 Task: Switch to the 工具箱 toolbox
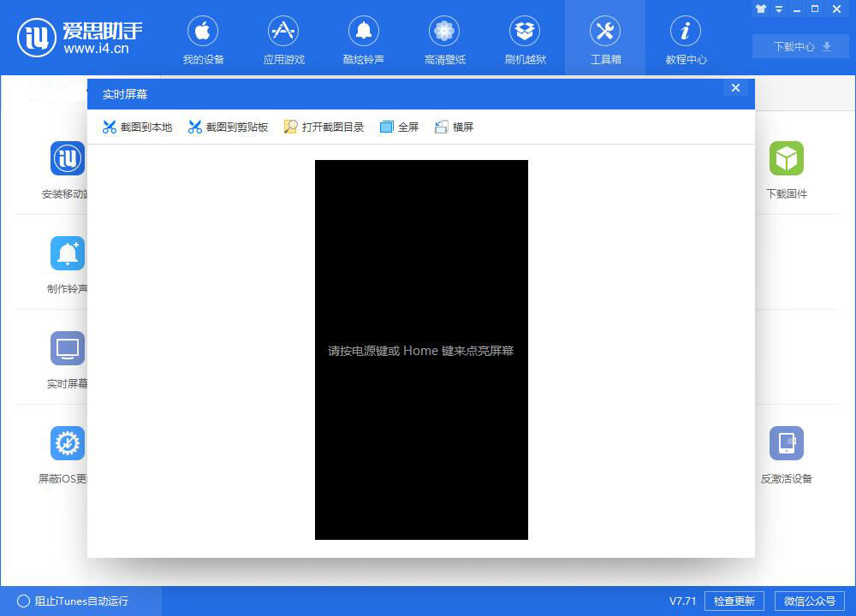pos(605,38)
